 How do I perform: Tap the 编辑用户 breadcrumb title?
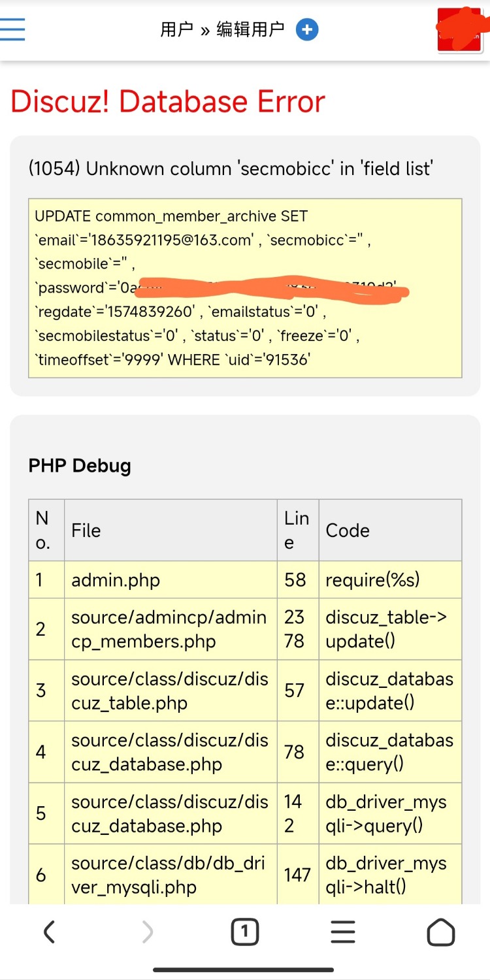click(x=250, y=29)
